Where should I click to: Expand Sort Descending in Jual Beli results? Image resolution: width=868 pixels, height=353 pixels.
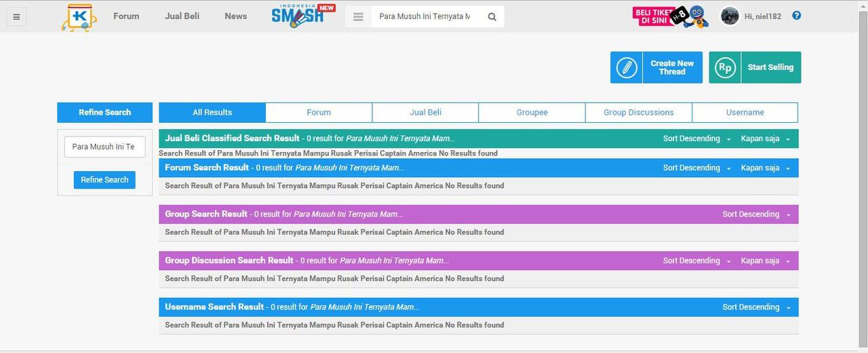(696, 138)
